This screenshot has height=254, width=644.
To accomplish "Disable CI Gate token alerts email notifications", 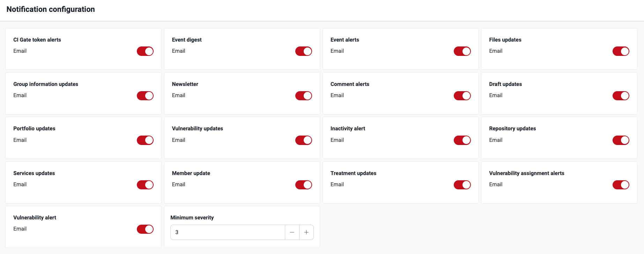I will (145, 51).
